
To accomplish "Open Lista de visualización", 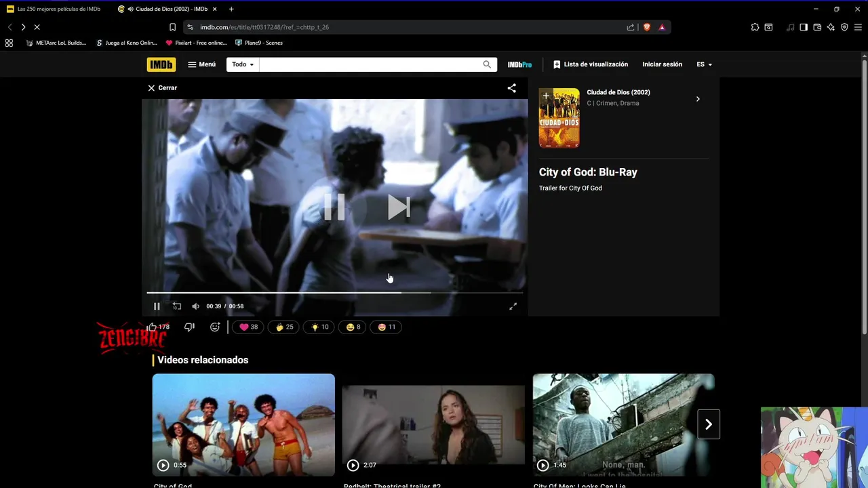I will click(591, 64).
